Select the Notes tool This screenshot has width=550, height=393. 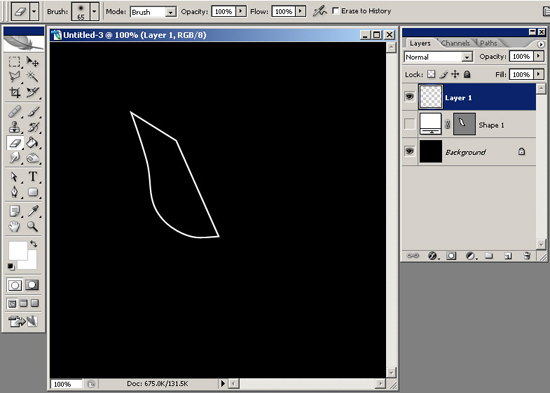click(x=14, y=211)
